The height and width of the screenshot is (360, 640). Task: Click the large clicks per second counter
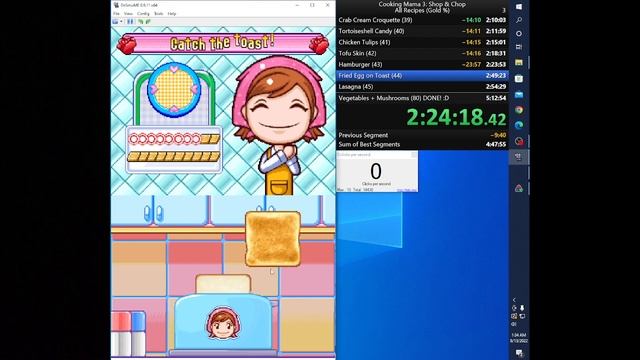coord(376,171)
